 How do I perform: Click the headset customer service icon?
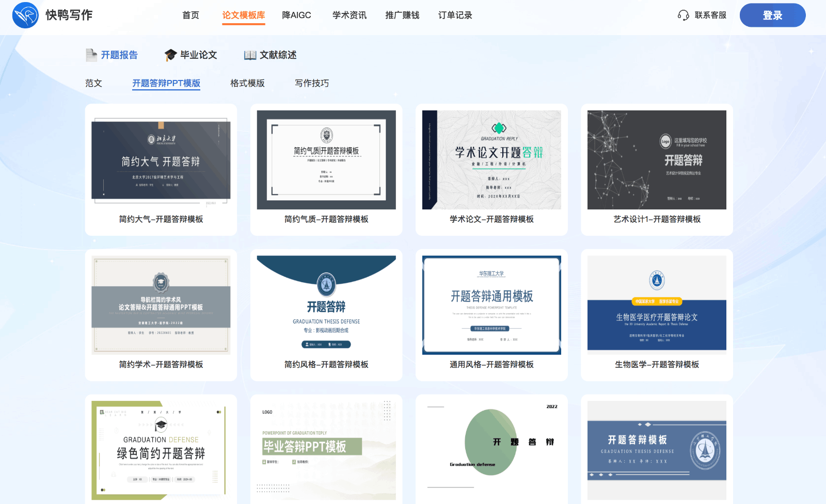tap(684, 15)
